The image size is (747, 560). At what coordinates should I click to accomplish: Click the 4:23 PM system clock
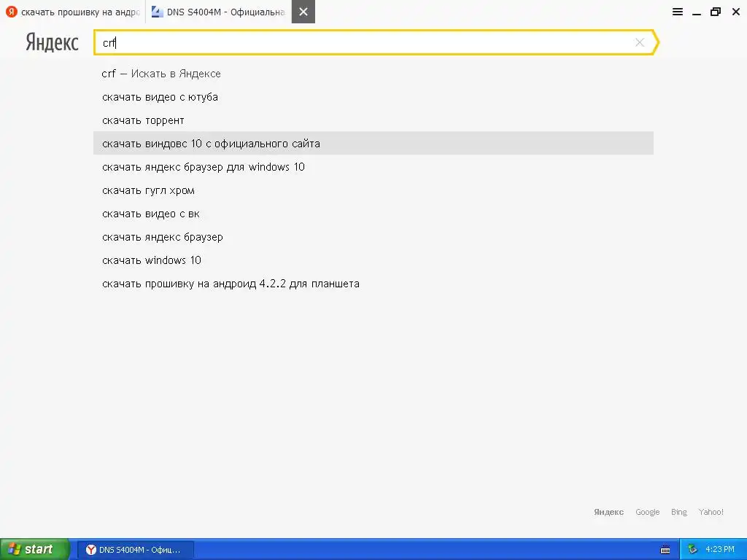[x=720, y=550]
